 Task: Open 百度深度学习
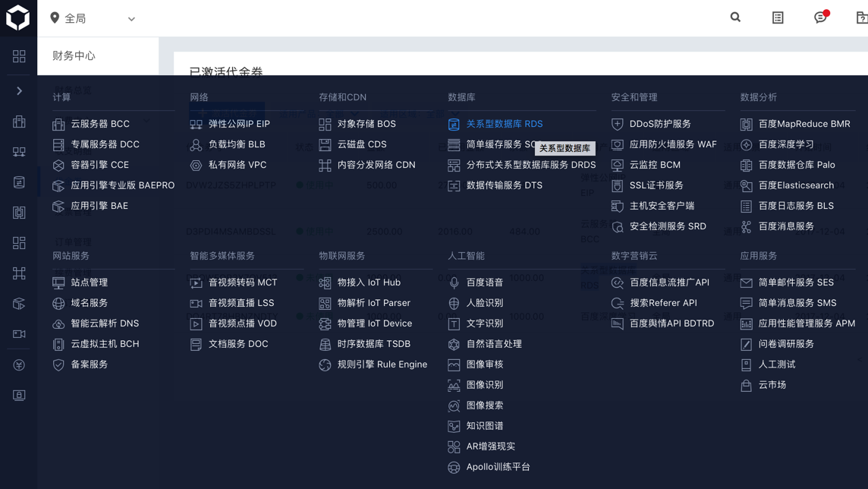[x=786, y=144]
